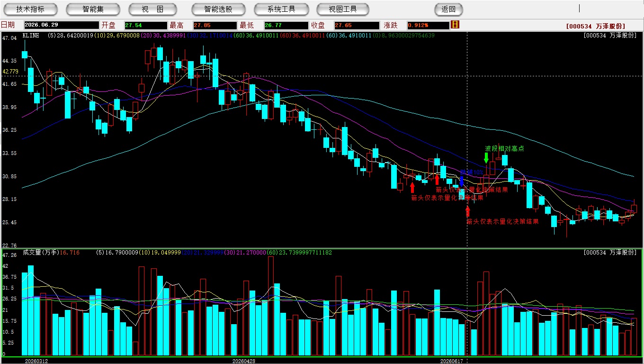Click the 开盘 value 27.54
The height and width of the screenshot is (364, 644).
[146, 25]
